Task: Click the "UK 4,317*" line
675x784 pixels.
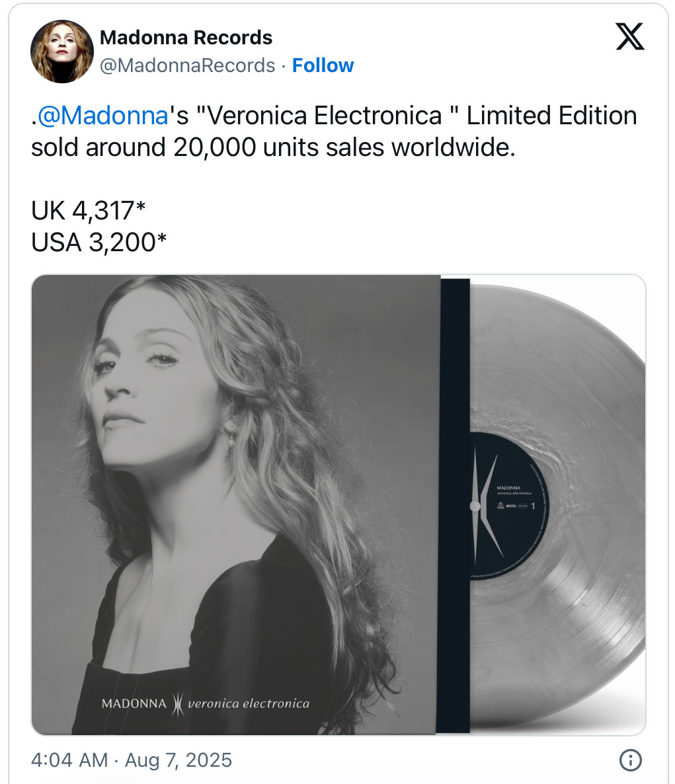Action: [x=88, y=211]
